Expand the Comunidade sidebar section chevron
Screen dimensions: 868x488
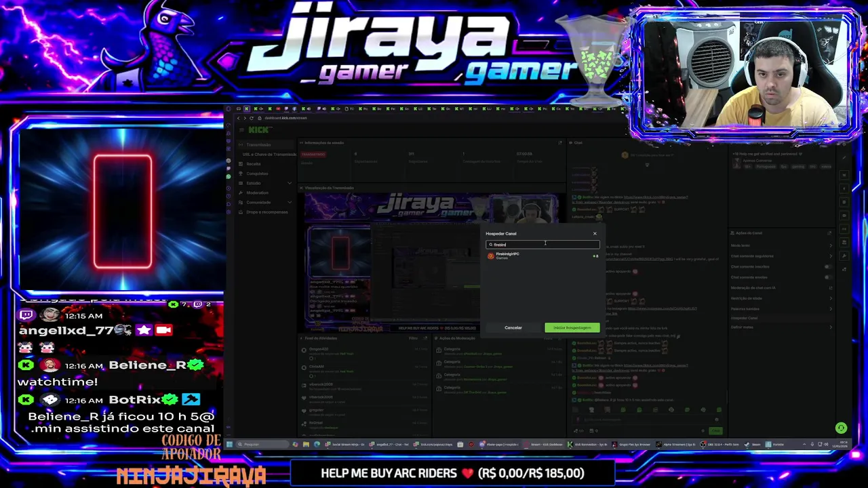coord(290,202)
